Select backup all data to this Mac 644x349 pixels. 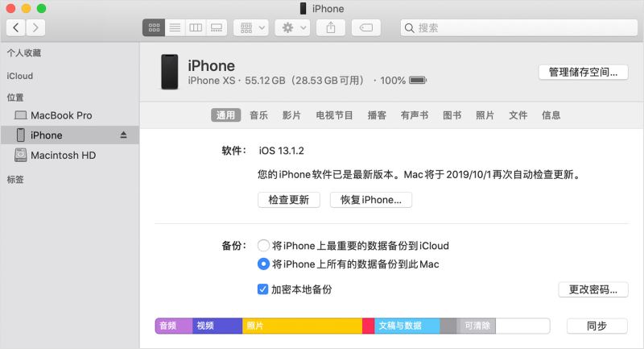tap(263, 264)
